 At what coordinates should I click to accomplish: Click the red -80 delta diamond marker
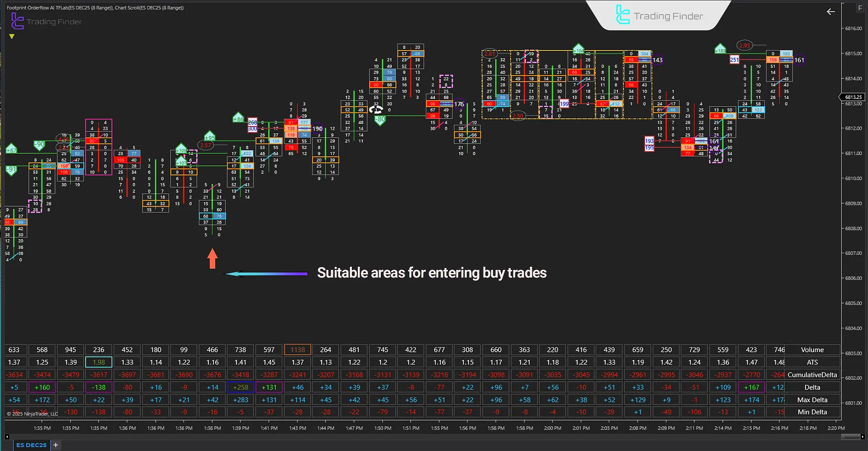point(379,120)
